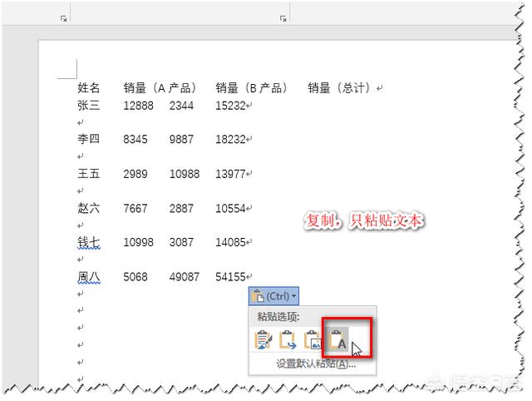Viewport: 532px width, 401px height.
Task: Click the value 54155
Action: tap(230, 277)
